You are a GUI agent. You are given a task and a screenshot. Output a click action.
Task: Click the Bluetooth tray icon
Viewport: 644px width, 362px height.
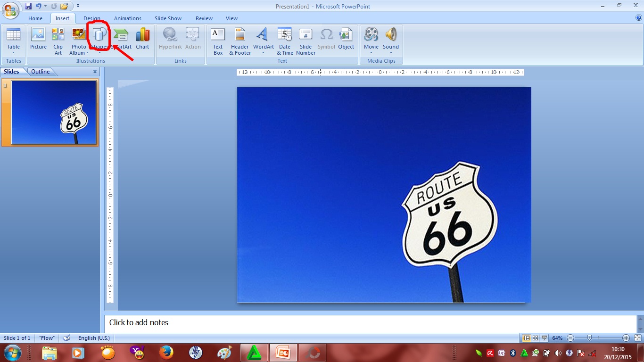513,353
